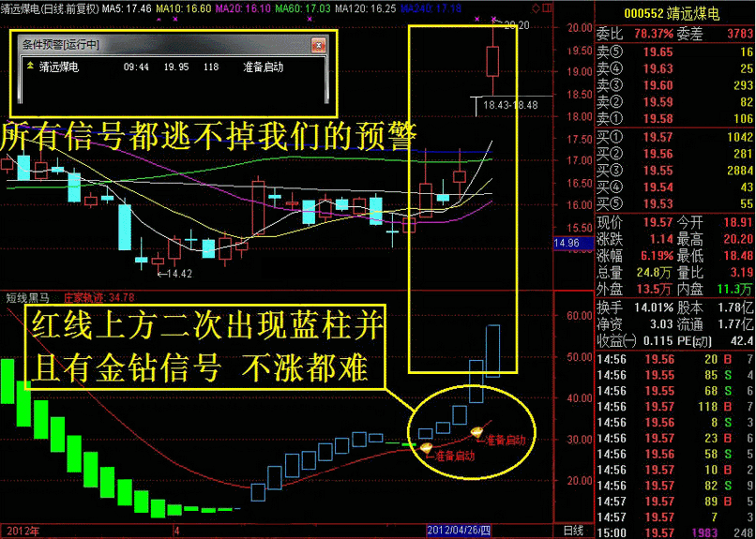Click the split-window rectangle icon

(547, 7)
